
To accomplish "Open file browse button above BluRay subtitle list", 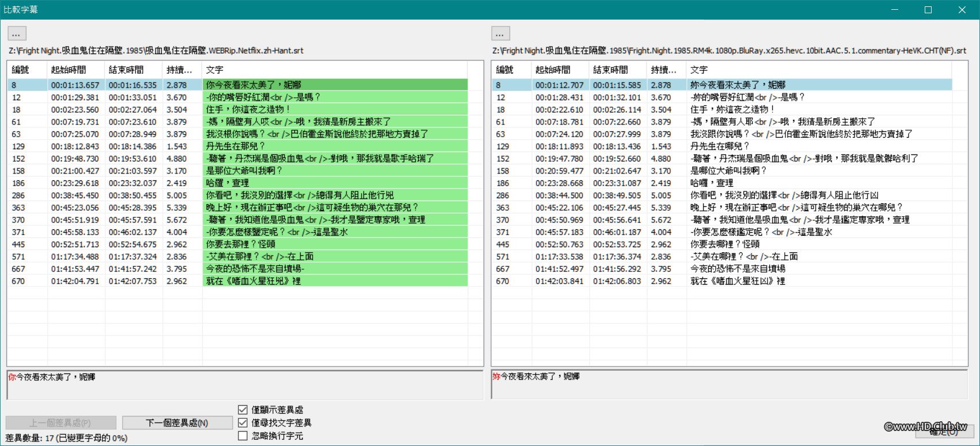I will point(501,33).
